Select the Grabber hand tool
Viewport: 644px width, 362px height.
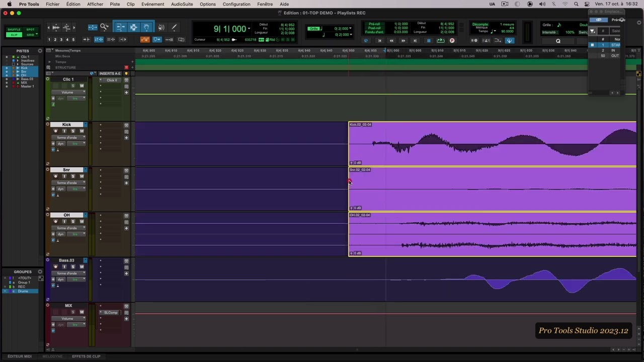tap(146, 27)
